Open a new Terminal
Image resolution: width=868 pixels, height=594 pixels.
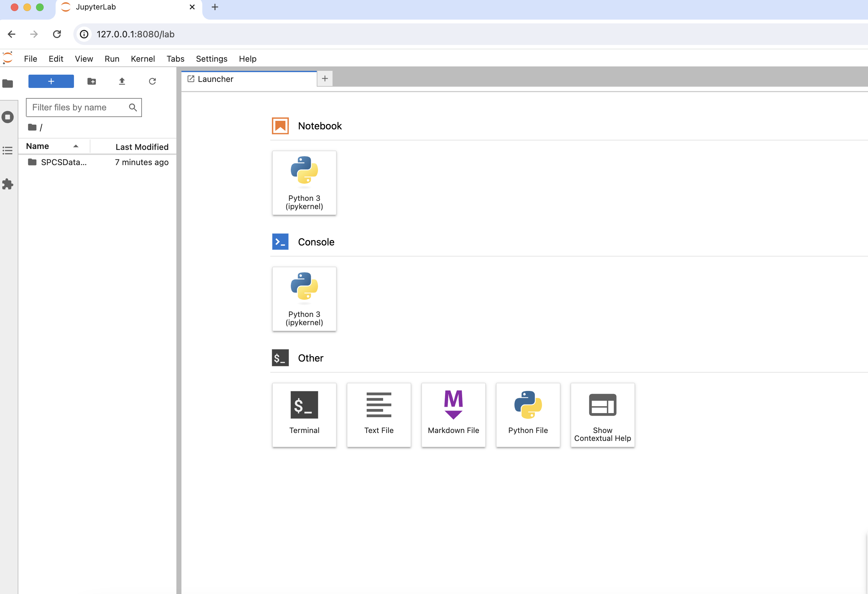click(304, 415)
